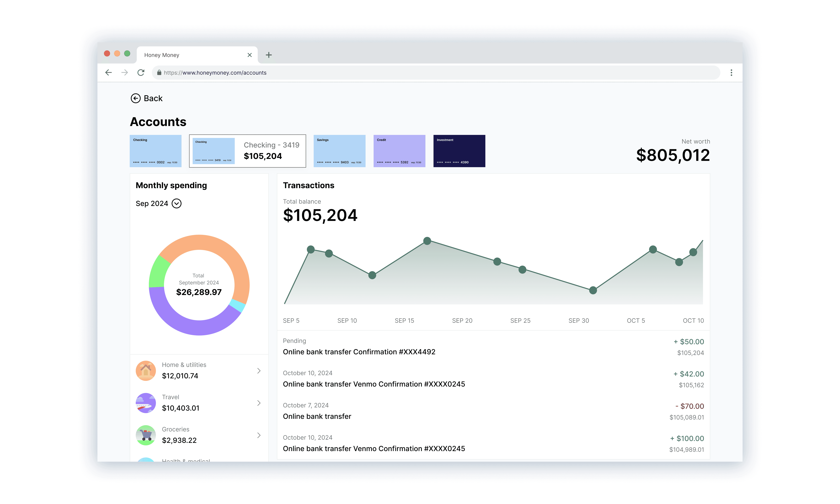840x504 pixels.
Task: Click the address bar URL field
Action: coord(436,73)
